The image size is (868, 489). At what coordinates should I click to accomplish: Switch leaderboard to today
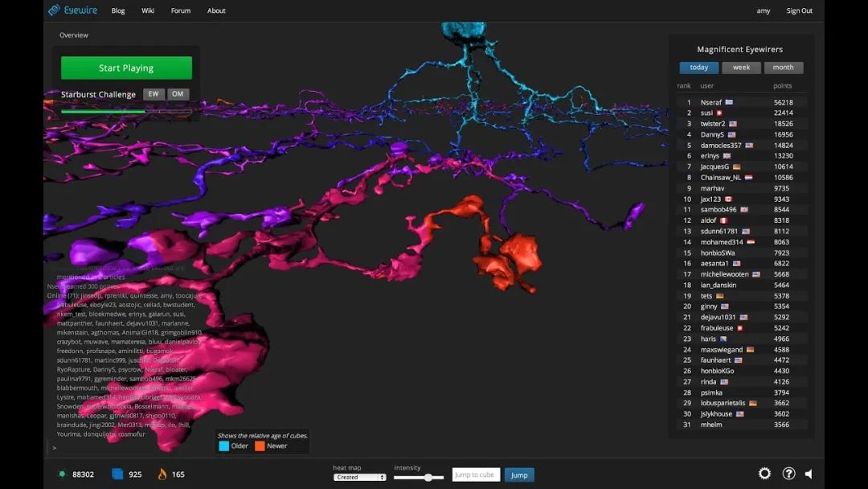point(698,68)
